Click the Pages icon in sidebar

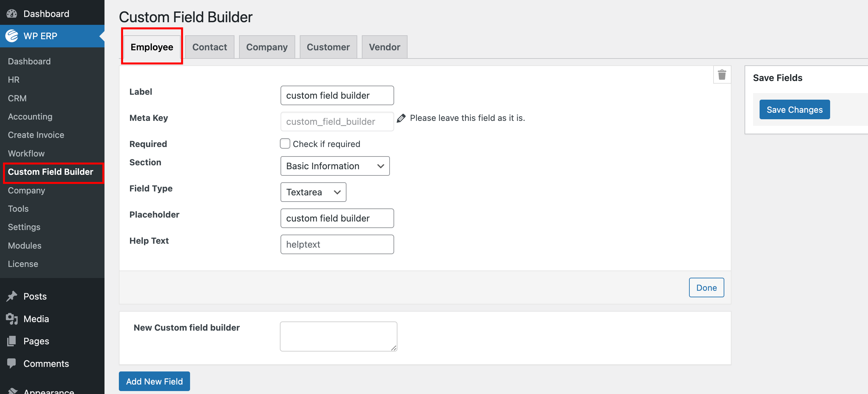tap(12, 341)
